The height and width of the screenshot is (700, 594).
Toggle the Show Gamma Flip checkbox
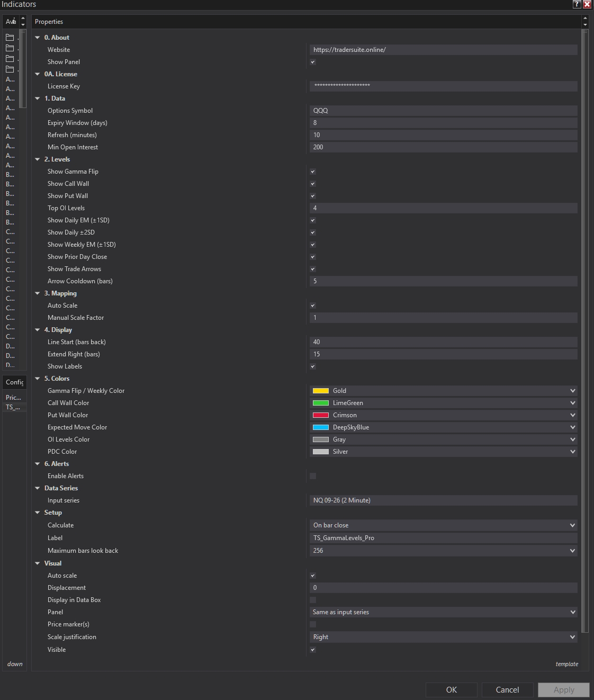pyautogui.click(x=313, y=172)
